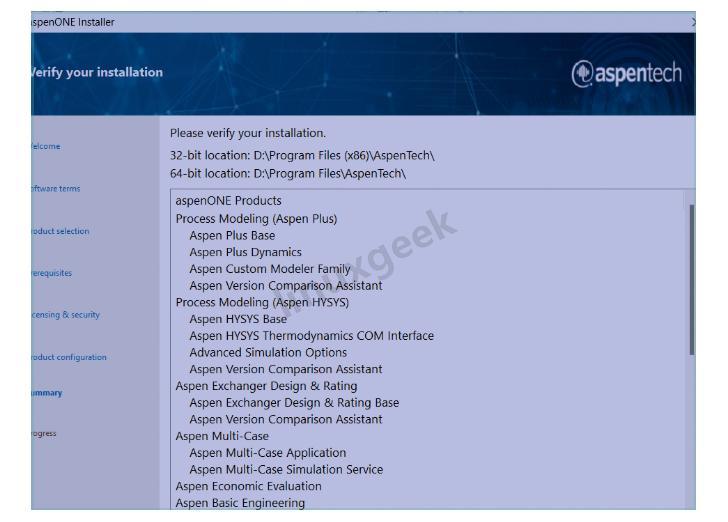Select the 'Aspen HYSYS Base' row
This screenshot has width=728, height=522.
click(x=238, y=319)
